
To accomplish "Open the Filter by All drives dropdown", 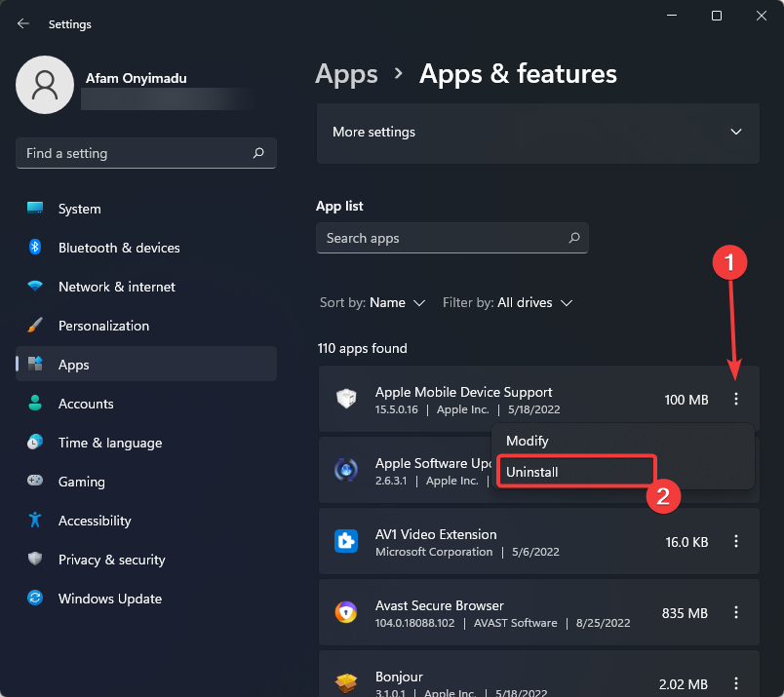I will point(507,302).
